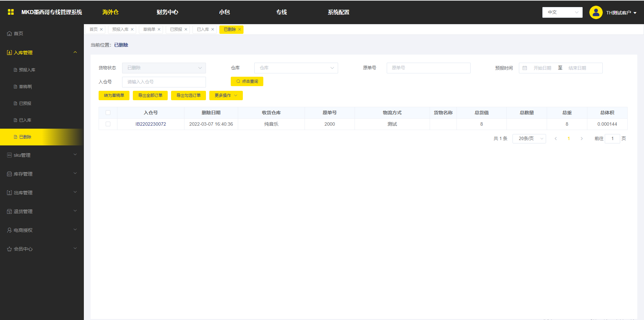Open 财务中心 in the top navigation
Screen dimensions: 644x320
(x=167, y=12)
